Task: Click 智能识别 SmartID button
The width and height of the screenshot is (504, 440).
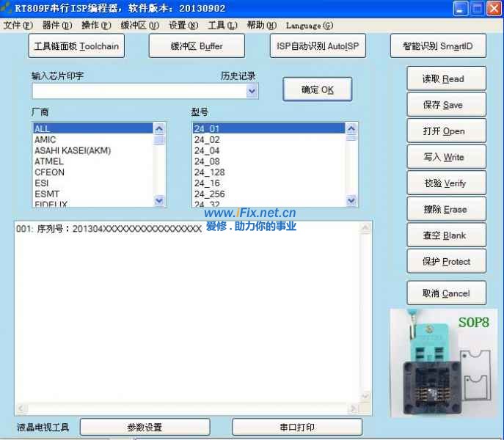Action: click(438, 46)
